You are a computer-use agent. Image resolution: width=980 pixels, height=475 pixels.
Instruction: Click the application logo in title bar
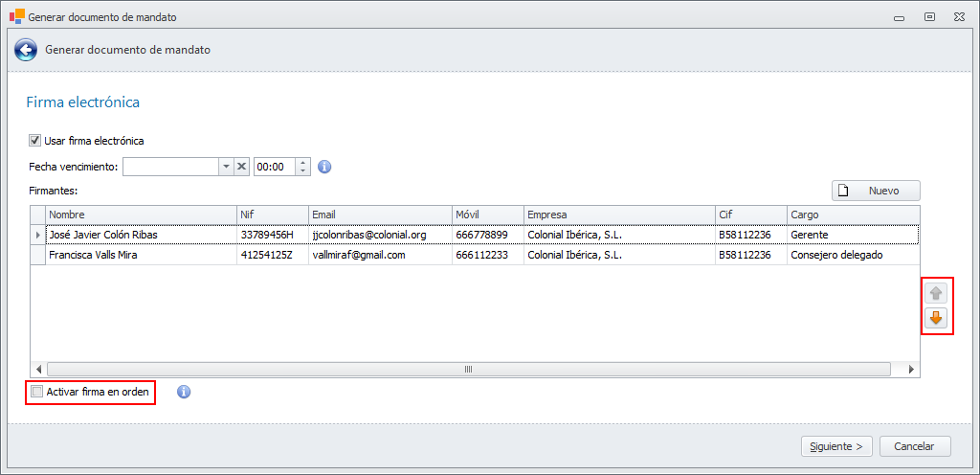tap(17, 17)
